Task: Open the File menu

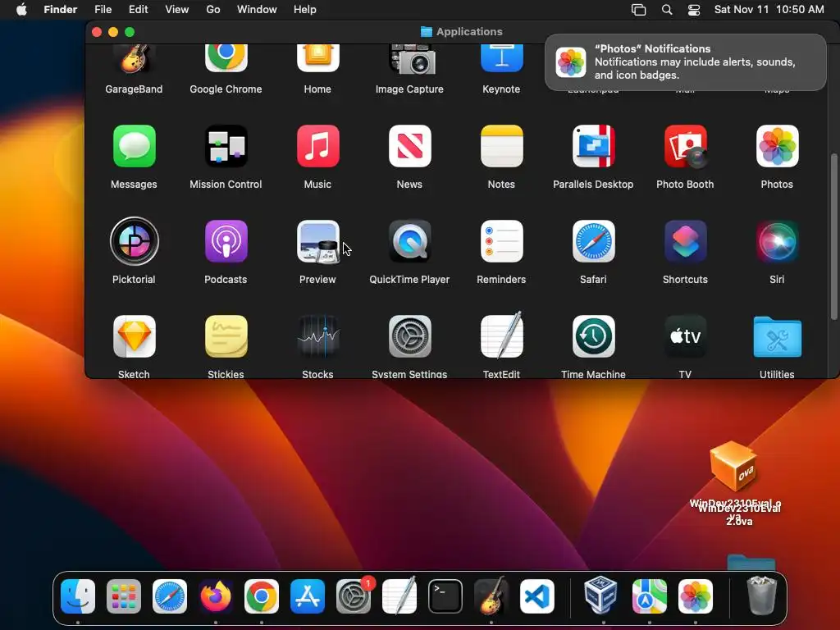Action: (x=103, y=10)
